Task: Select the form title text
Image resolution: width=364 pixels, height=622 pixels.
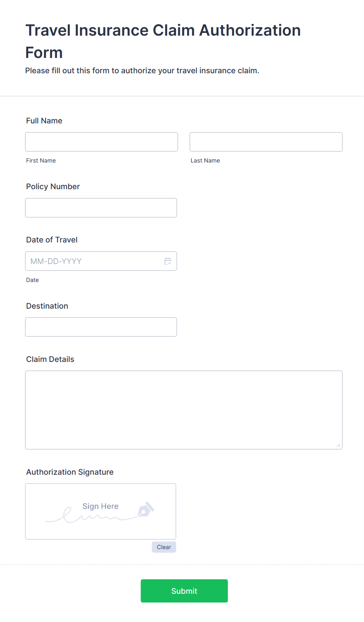Action: coord(163,41)
